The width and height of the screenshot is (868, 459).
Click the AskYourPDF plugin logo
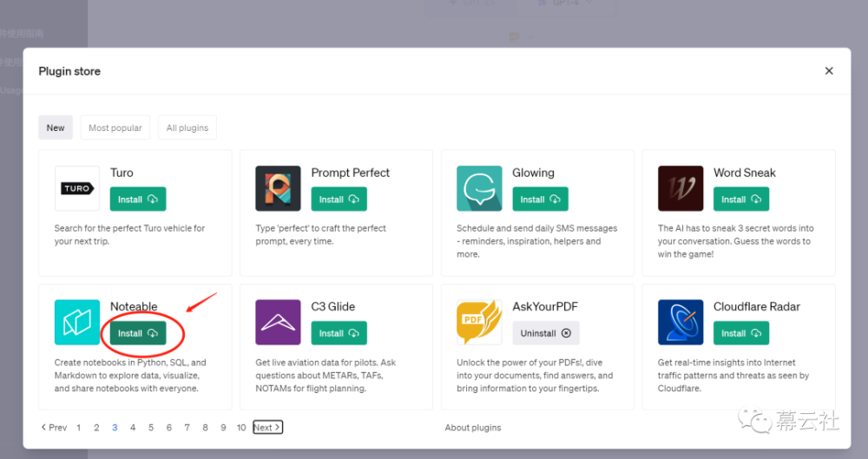[x=479, y=322]
